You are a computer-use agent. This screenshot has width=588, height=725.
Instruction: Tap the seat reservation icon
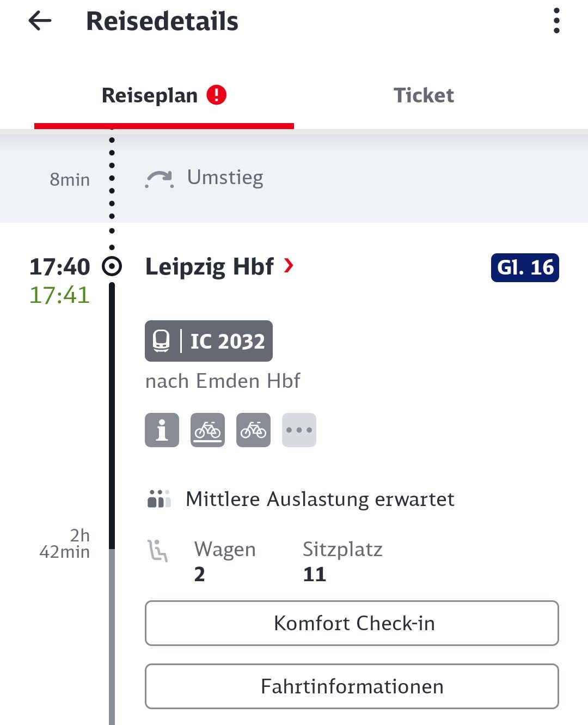(158, 550)
